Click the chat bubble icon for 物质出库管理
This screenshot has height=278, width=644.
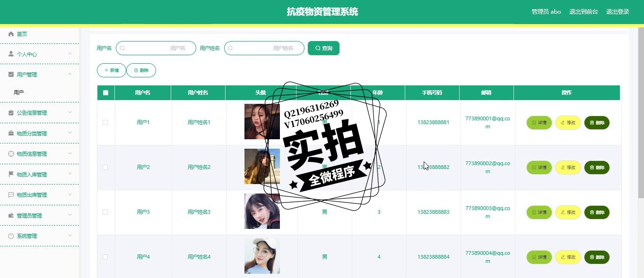coord(11,194)
